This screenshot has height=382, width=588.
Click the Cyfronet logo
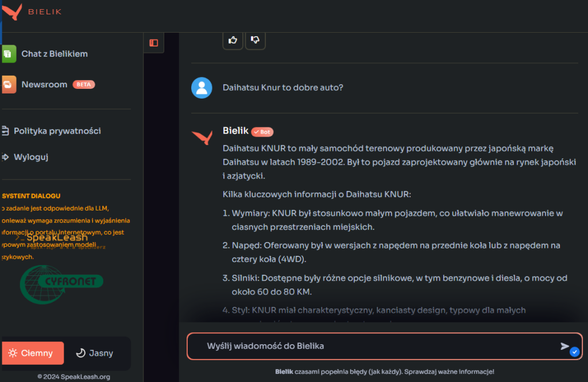[61, 282]
